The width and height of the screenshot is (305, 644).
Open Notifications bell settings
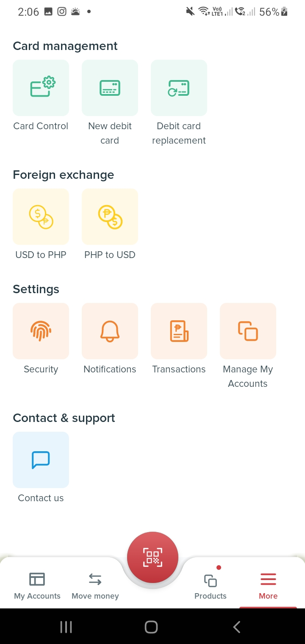pos(110,331)
